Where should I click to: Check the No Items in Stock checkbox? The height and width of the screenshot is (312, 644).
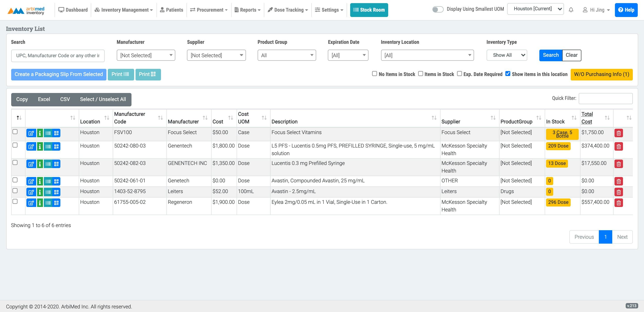374,74
